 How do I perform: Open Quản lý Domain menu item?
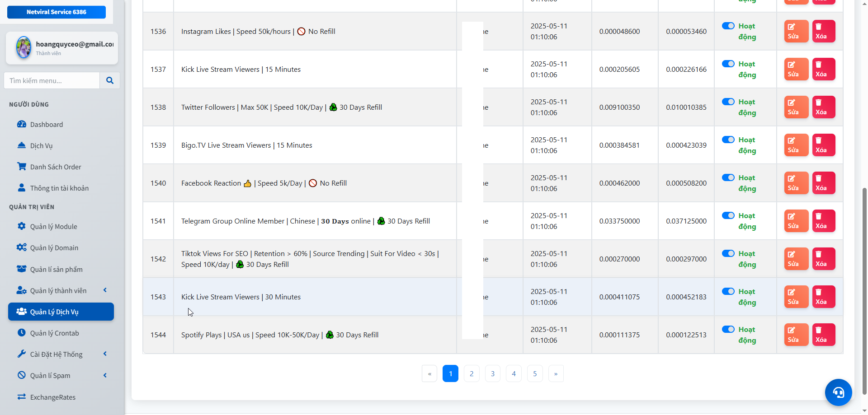coord(54,248)
